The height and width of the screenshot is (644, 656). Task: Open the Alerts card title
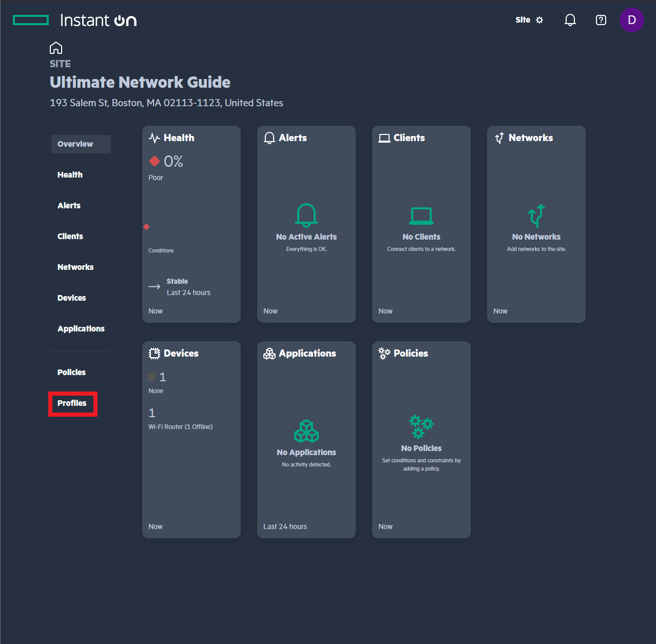tap(293, 138)
